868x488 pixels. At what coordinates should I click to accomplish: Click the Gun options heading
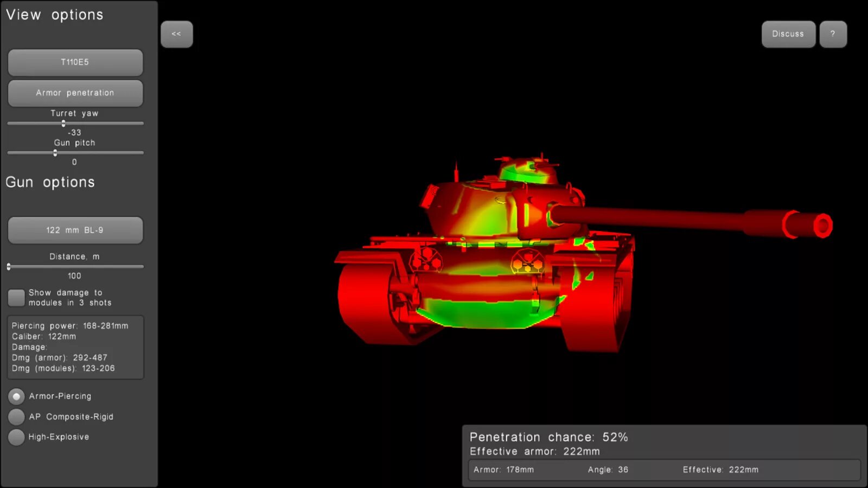coord(50,183)
